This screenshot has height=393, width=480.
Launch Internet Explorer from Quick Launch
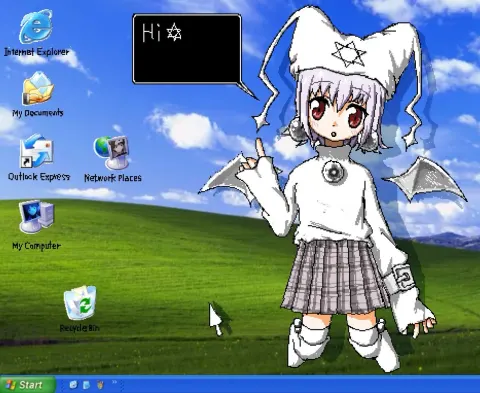click(x=73, y=385)
